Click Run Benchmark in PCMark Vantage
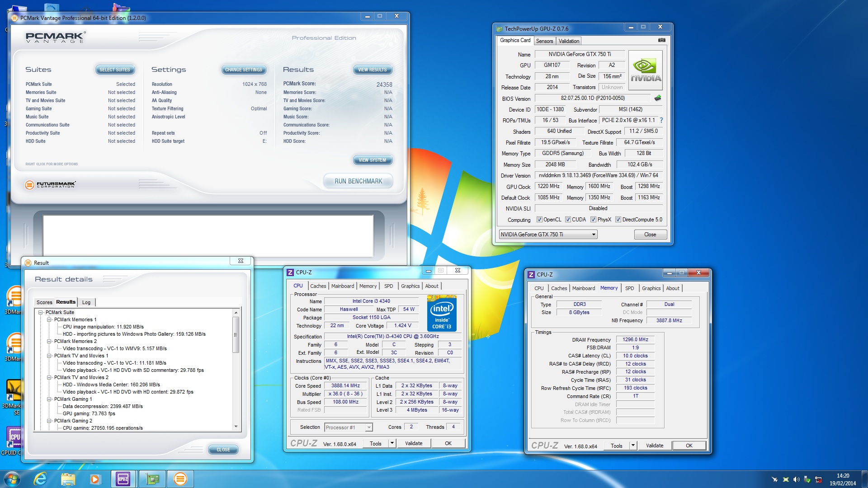 point(359,181)
